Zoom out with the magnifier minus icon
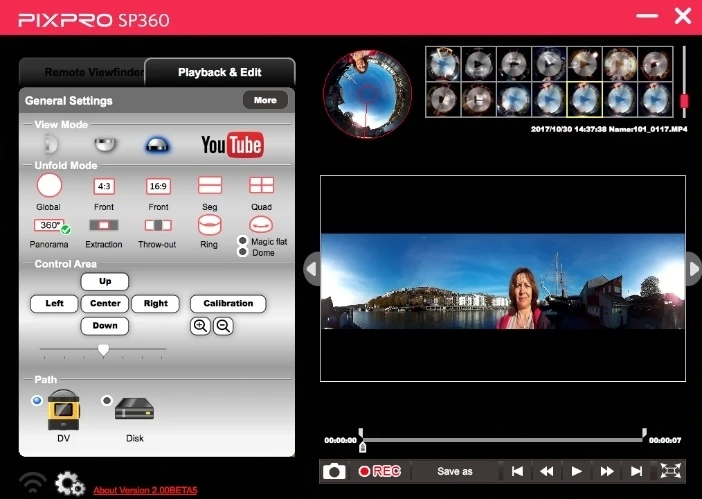The width and height of the screenshot is (702, 499). pyautogui.click(x=223, y=326)
